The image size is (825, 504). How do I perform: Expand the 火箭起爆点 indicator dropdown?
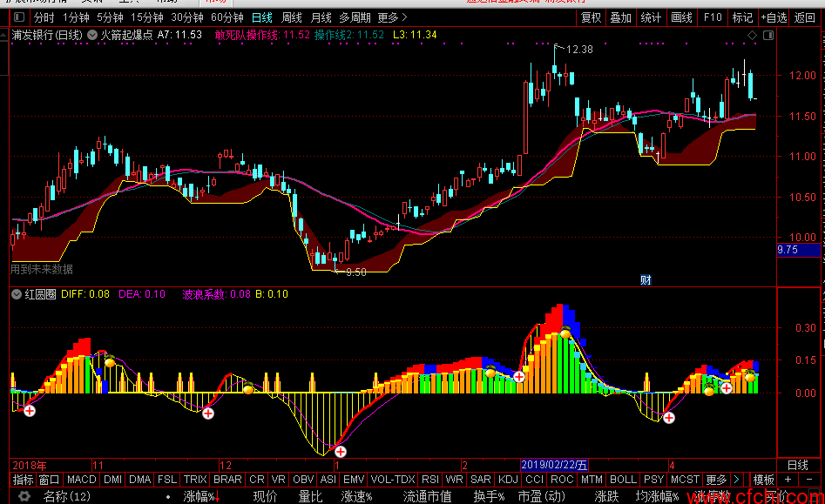point(93,35)
